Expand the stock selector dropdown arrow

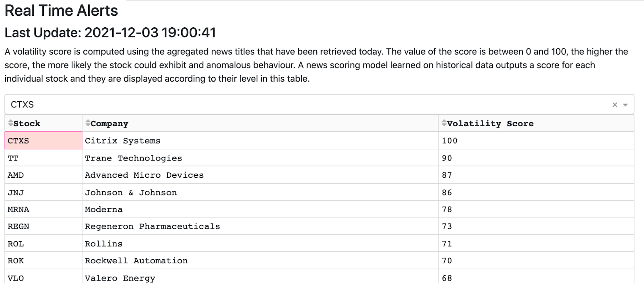pyautogui.click(x=625, y=105)
